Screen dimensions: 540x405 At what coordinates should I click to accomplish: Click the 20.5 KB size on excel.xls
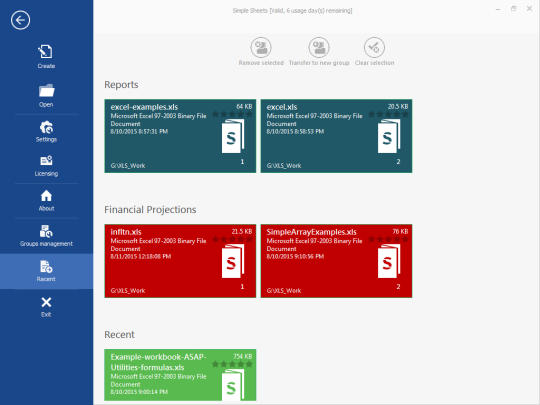tap(398, 106)
